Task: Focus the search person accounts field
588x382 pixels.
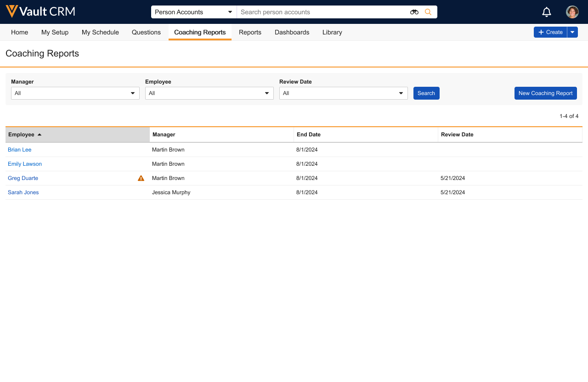Action: coord(322,12)
